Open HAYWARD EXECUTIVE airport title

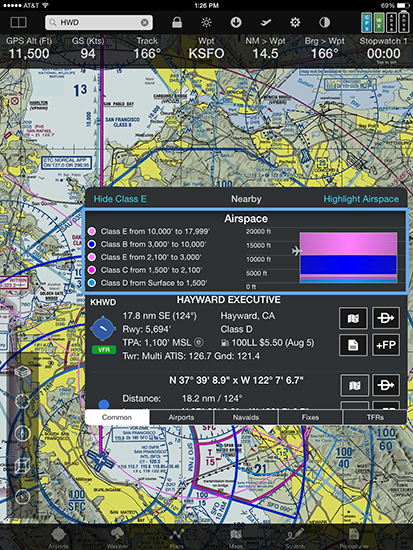pos(228,300)
